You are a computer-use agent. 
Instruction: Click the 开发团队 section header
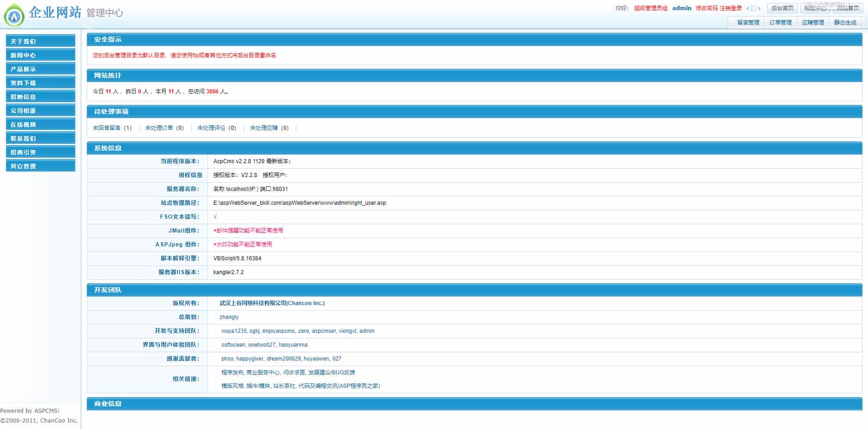click(474, 290)
